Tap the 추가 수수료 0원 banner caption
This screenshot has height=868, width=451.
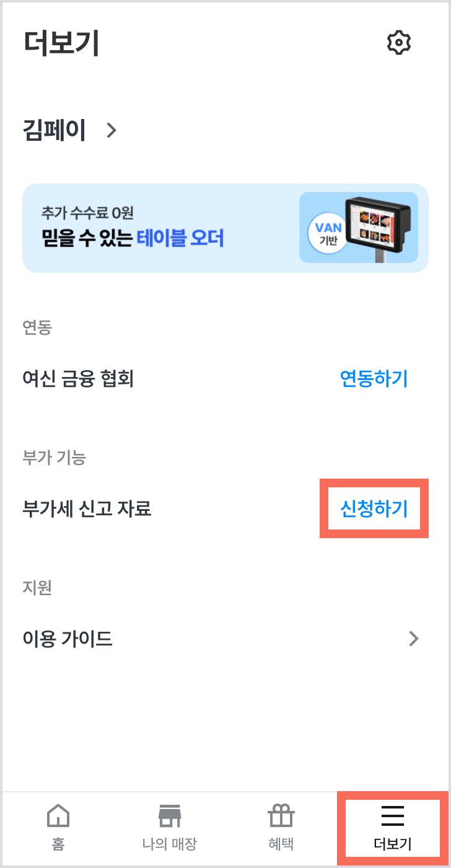(87, 213)
